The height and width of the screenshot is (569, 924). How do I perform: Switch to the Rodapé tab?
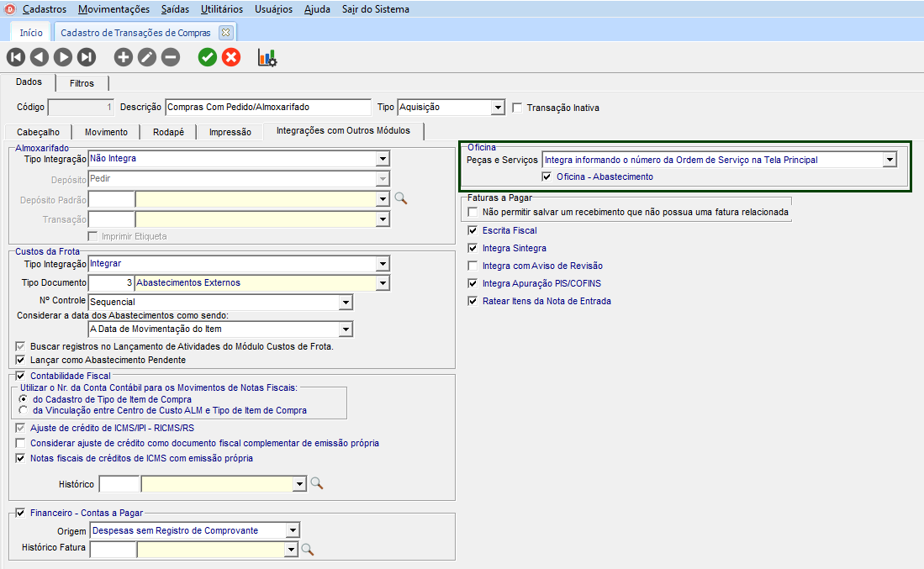coord(170,132)
